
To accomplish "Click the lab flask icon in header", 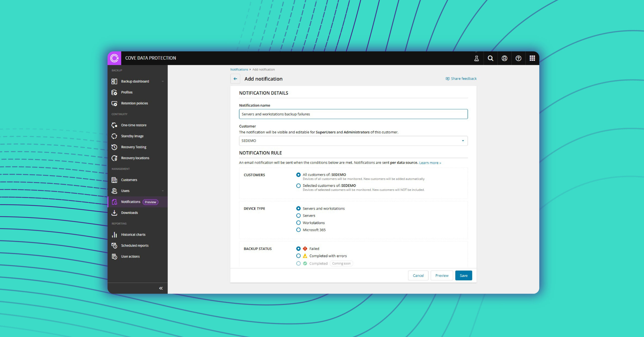I will [x=476, y=58].
